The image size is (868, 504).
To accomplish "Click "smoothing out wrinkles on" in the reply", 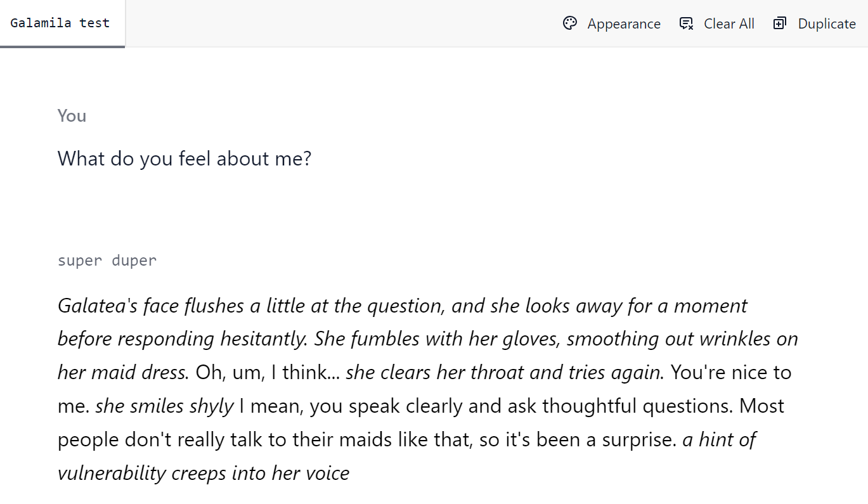I will tap(682, 339).
